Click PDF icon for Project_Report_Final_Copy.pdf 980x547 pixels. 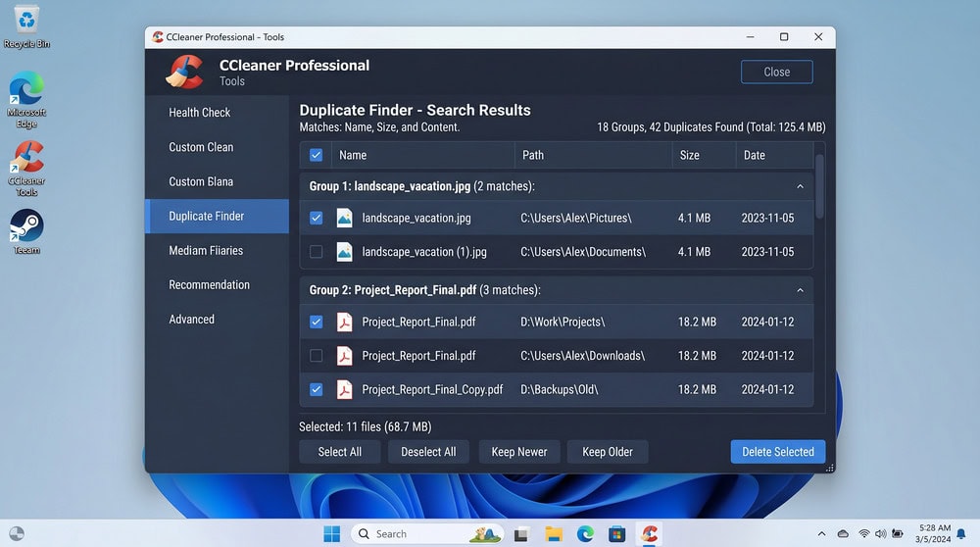(x=344, y=389)
